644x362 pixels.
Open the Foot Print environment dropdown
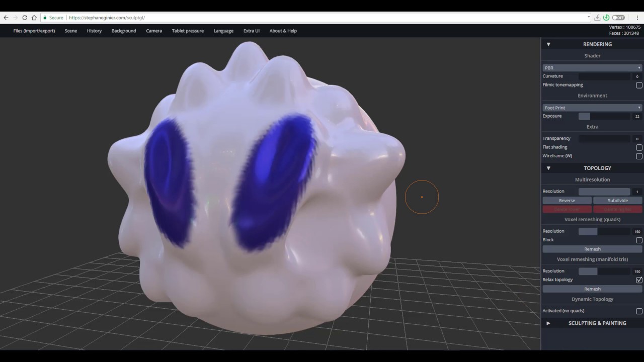point(593,108)
